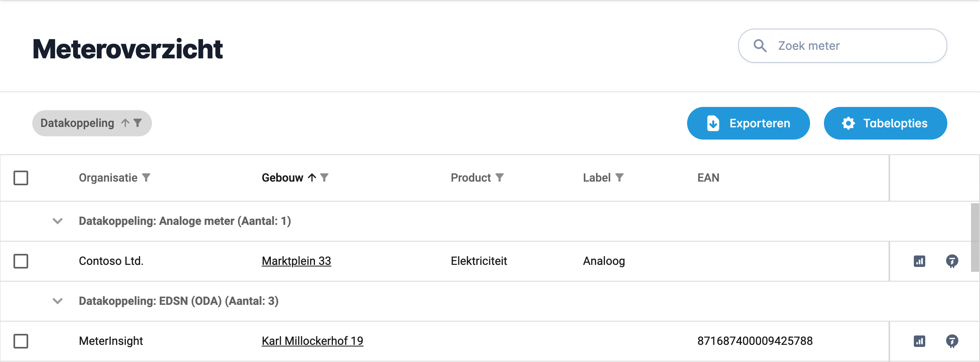Click filter icon on Organisatie column
980x362 pixels.
pos(146,178)
